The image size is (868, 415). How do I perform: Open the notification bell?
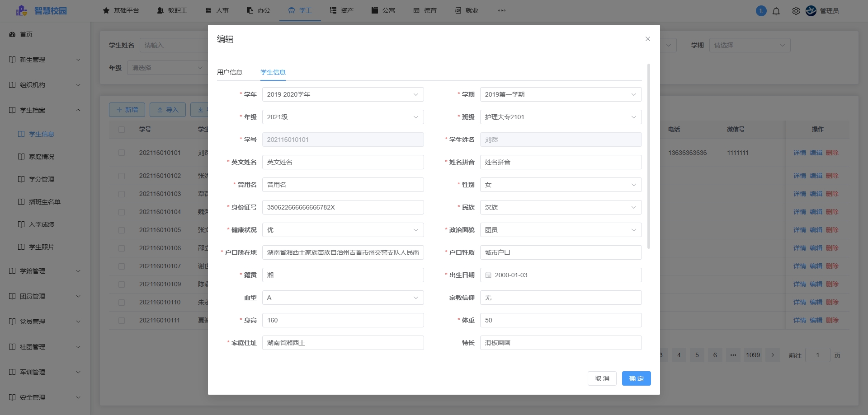click(776, 10)
